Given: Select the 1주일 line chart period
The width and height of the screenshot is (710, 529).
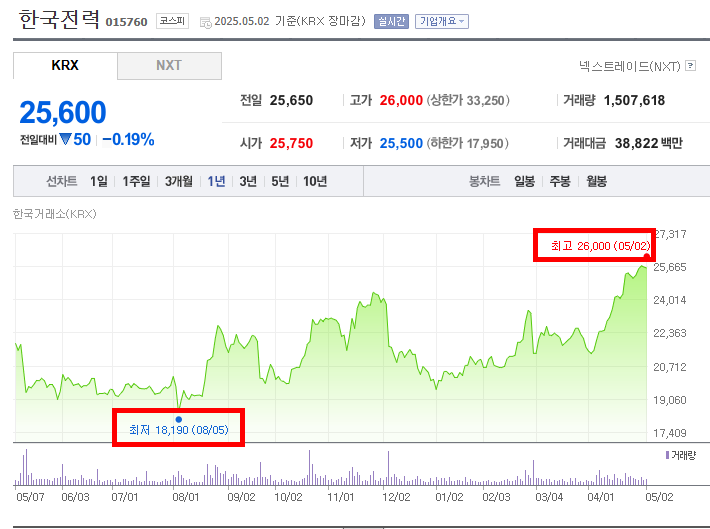Looking at the screenshot, I should click(136, 182).
